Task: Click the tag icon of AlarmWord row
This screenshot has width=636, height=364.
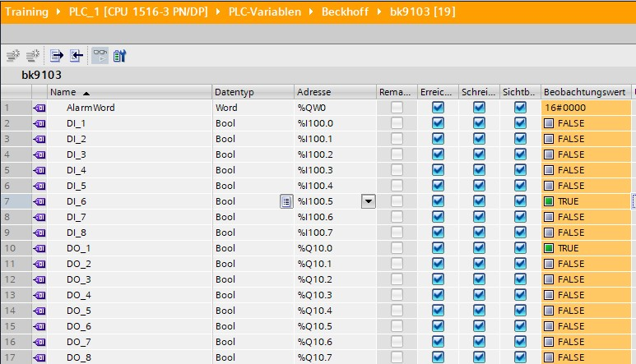Action: coord(39,108)
